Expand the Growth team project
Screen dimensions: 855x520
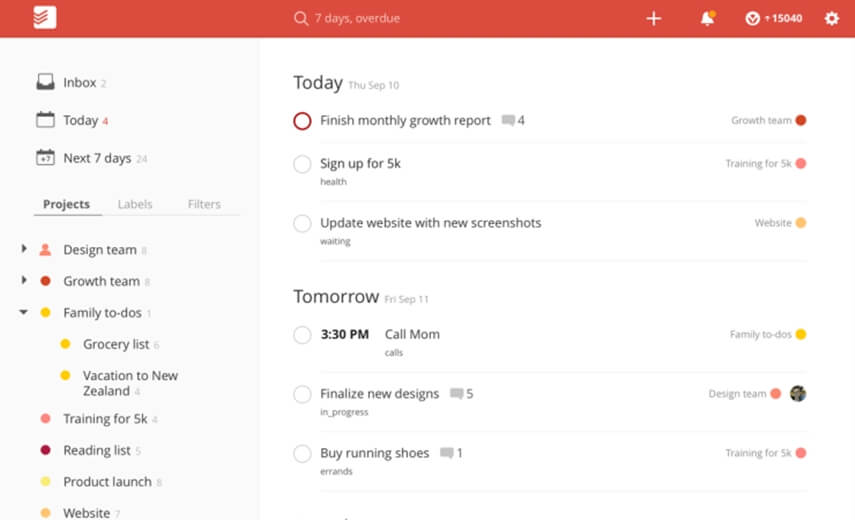pos(24,281)
